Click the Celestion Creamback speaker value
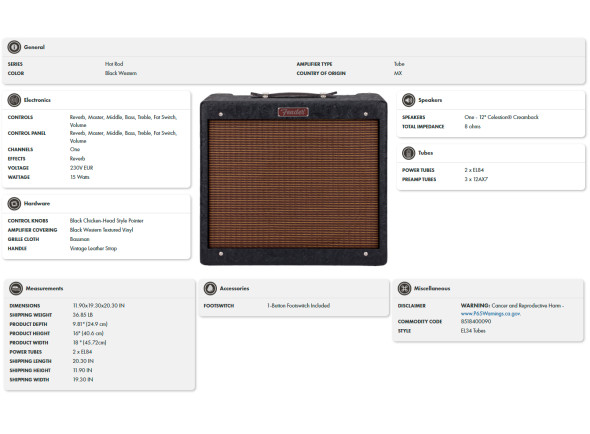This screenshot has width=590, height=434. tap(502, 117)
